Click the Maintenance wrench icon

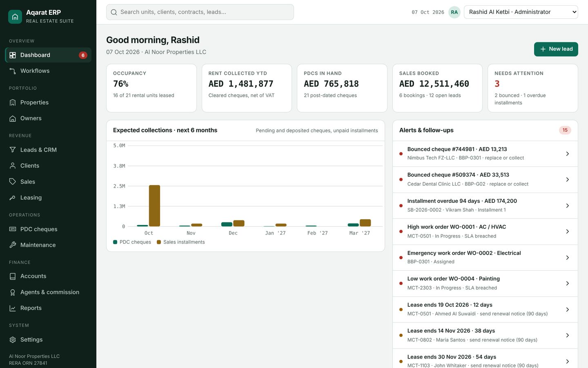tap(13, 245)
